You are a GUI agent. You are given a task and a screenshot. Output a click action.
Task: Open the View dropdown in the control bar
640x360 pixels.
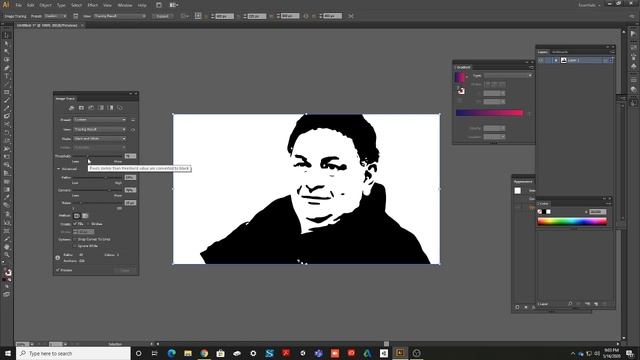pyautogui.click(x=120, y=16)
